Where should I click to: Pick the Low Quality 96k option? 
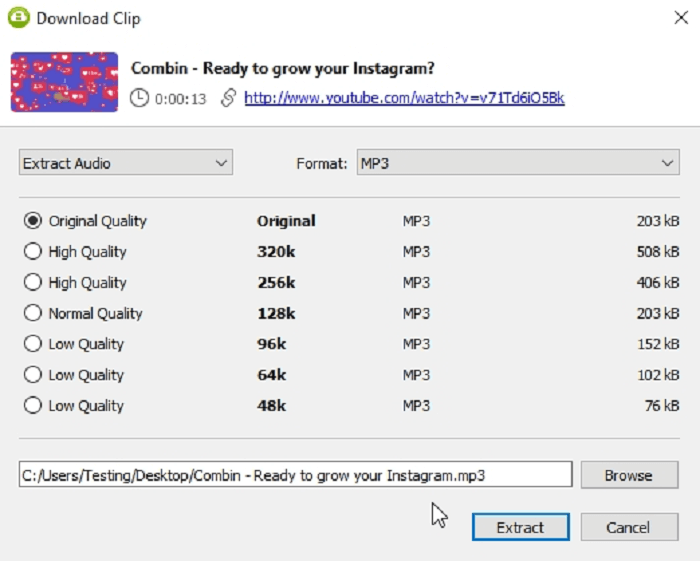tap(33, 344)
